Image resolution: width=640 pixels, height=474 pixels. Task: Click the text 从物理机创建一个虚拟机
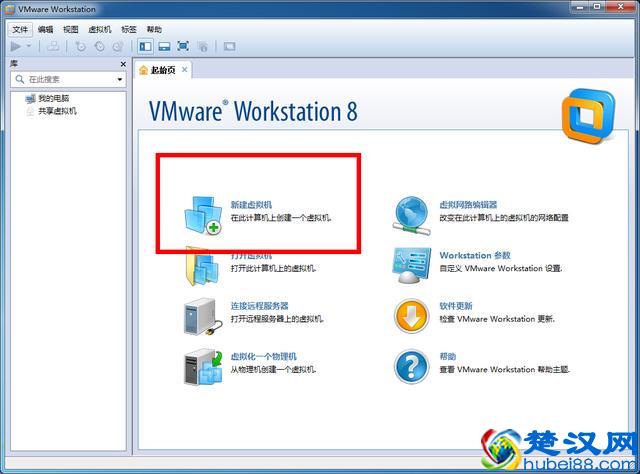tap(273, 369)
